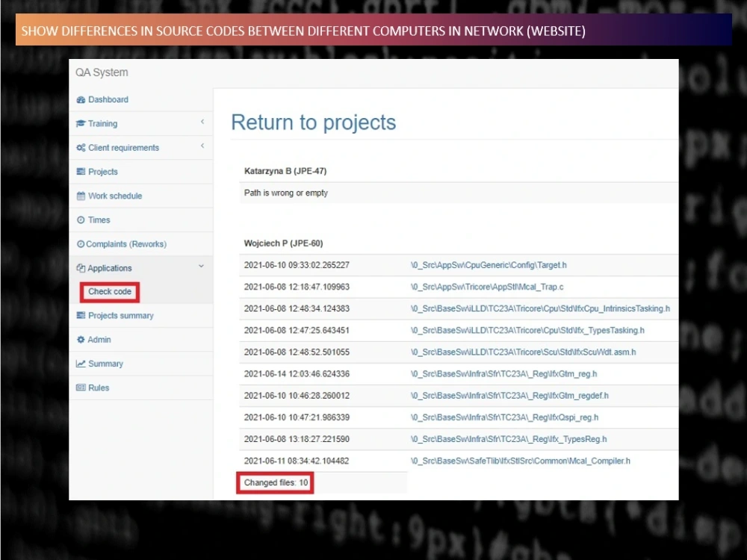The height and width of the screenshot is (560, 747).
Task: Click the Projects list icon
Action: point(81,172)
